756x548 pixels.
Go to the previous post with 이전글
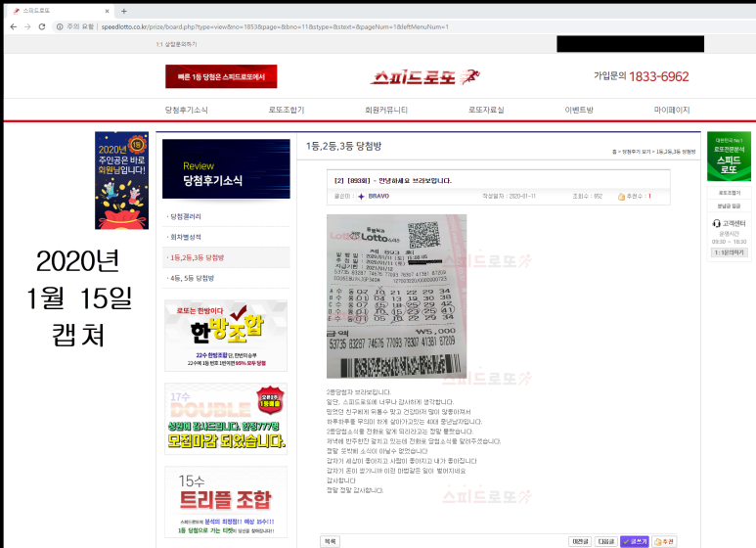point(581,542)
